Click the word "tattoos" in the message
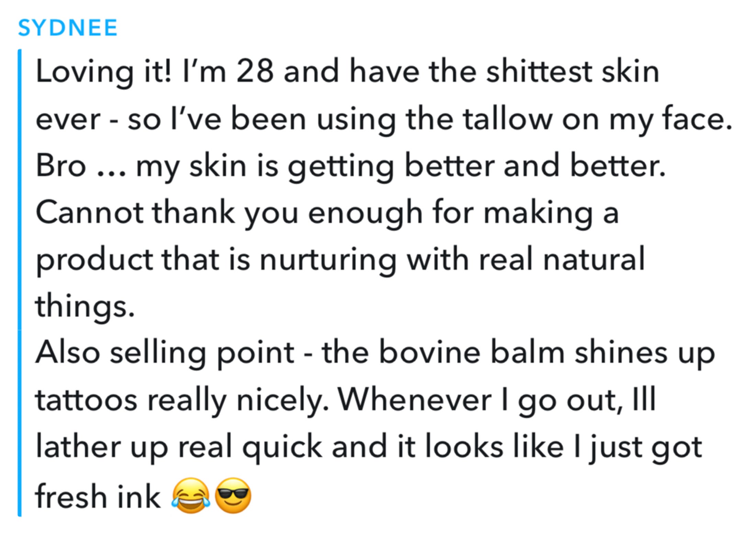The height and width of the screenshot is (544, 756). click(x=86, y=400)
